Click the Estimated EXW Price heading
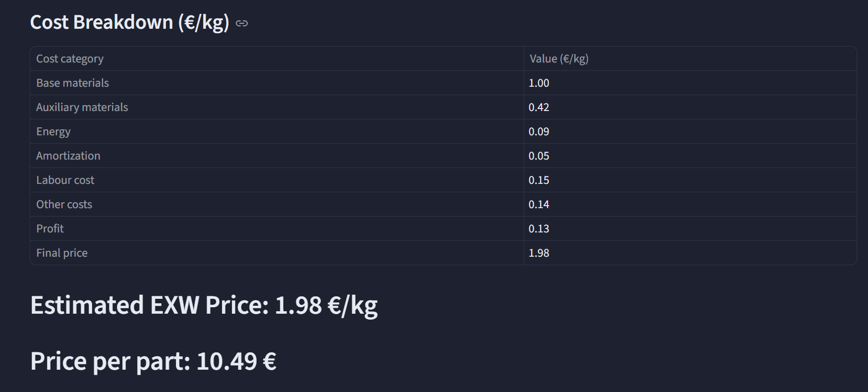Screen dimensions: 868x392 tap(204, 305)
